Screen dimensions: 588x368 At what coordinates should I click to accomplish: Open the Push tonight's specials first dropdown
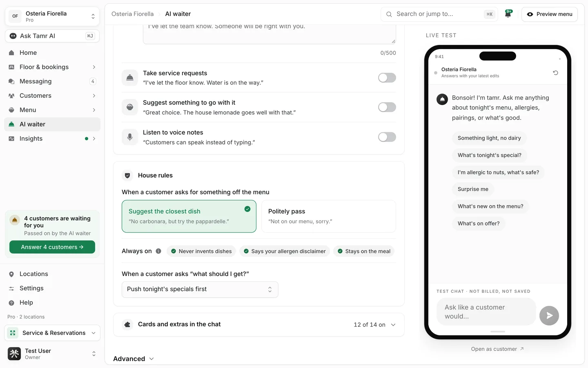[200, 289]
